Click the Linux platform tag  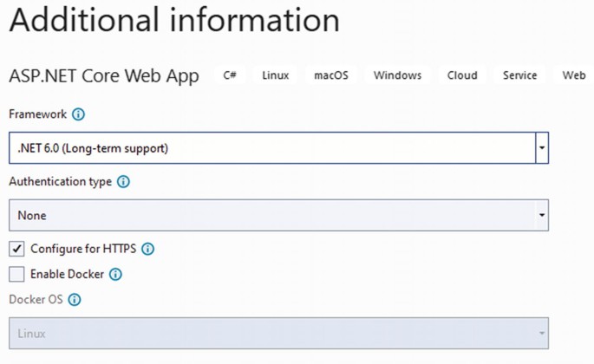coord(276,75)
